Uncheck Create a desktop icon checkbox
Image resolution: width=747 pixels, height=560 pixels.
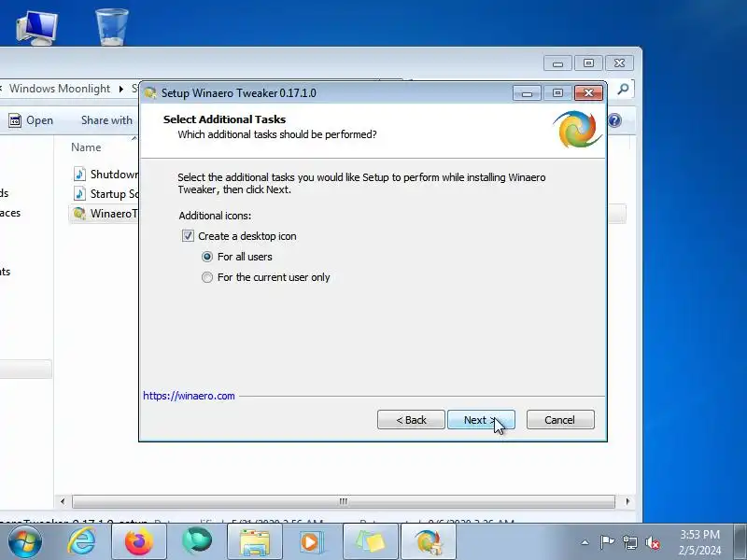pyautogui.click(x=188, y=236)
